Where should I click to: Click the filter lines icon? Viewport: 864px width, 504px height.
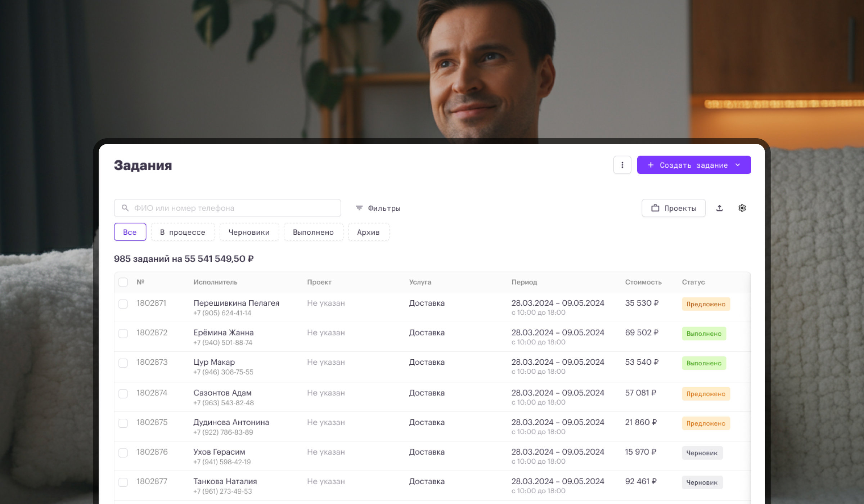click(x=359, y=208)
